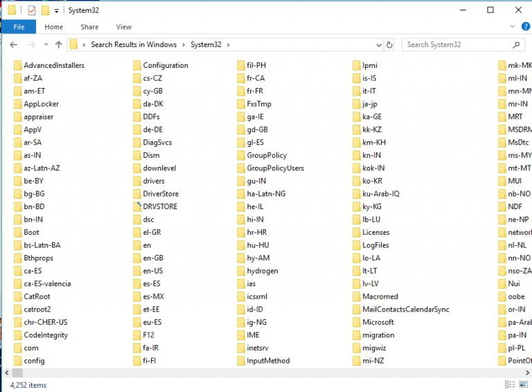Select the oobe folder icon

502,296
